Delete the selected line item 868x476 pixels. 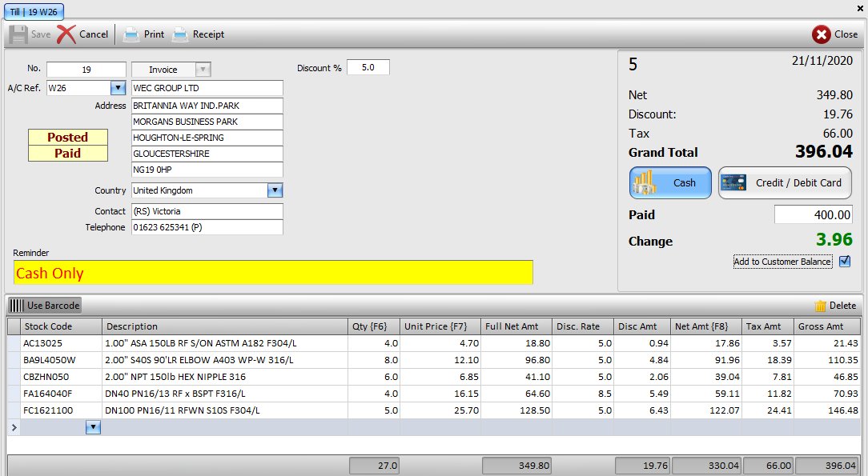835,306
